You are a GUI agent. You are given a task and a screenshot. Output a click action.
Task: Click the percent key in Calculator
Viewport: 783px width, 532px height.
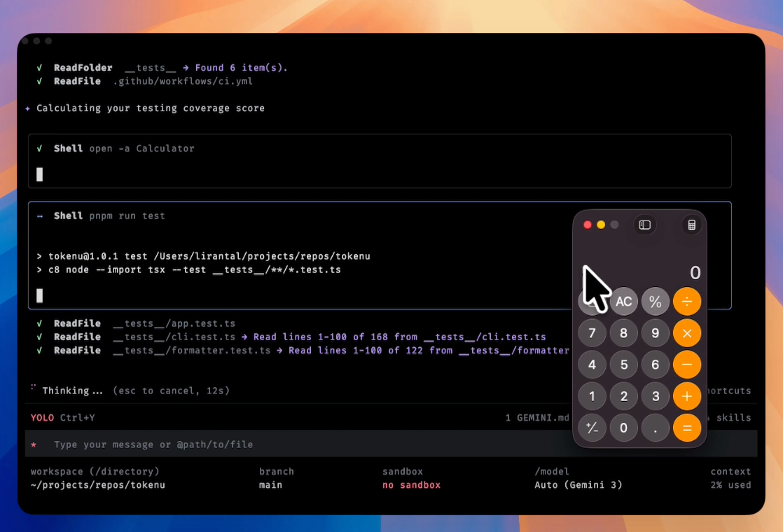pos(655,302)
